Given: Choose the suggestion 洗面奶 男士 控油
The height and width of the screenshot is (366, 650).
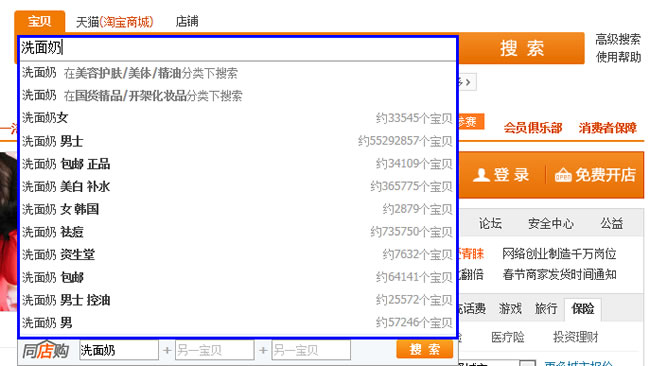Looking at the screenshot, I should tap(238, 300).
